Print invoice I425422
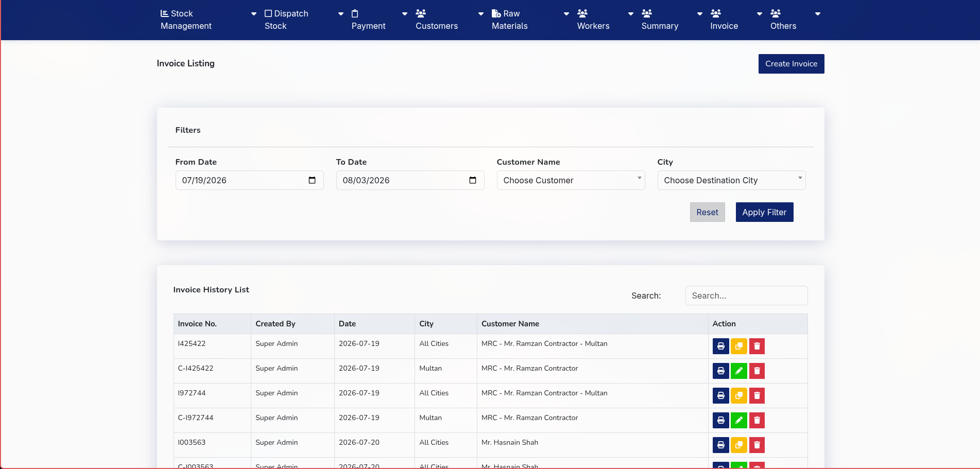Image resolution: width=980 pixels, height=469 pixels. 720,346
